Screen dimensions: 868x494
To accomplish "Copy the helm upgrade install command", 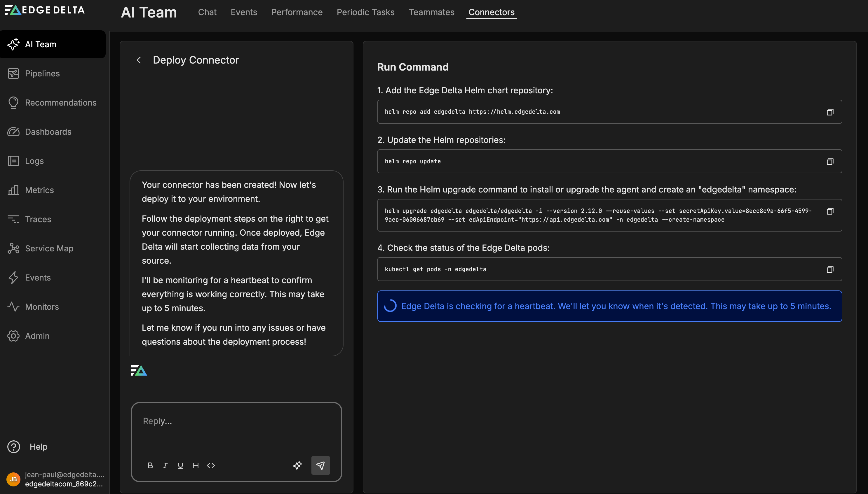I will coord(830,211).
